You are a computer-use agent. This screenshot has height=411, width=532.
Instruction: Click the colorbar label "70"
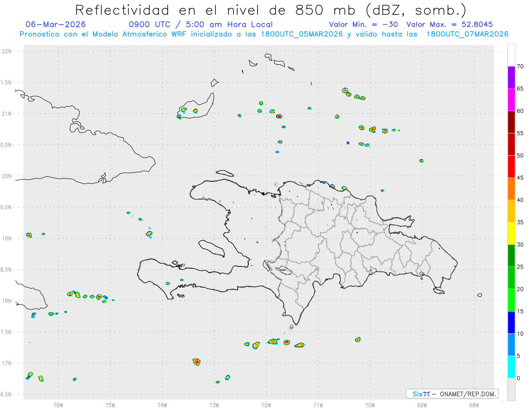pyautogui.click(x=520, y=67)
